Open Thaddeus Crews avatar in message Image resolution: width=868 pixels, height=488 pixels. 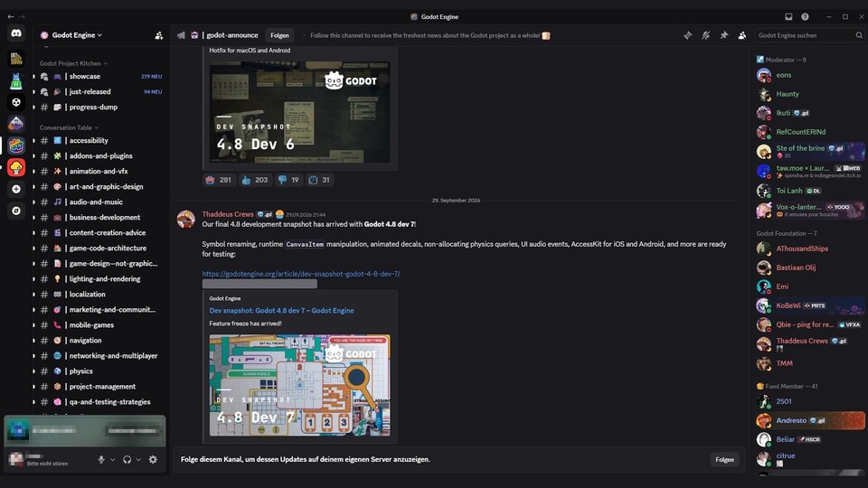click(x=186, y=219)
